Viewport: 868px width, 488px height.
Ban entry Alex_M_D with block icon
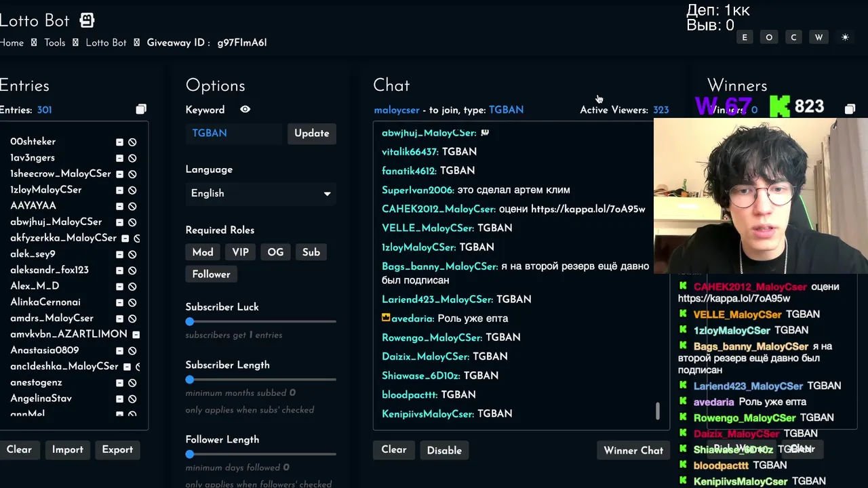point(132,287)
